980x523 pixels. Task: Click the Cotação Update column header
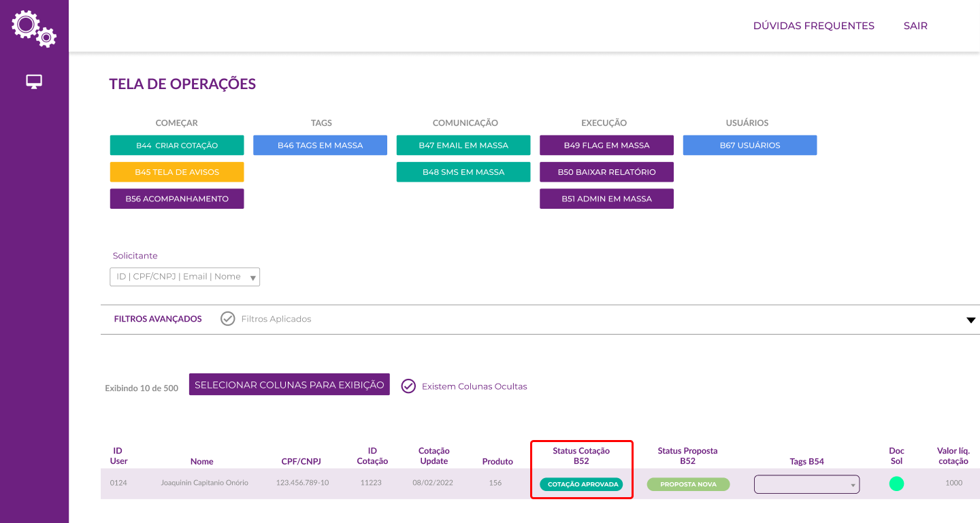tap(434, 456)
